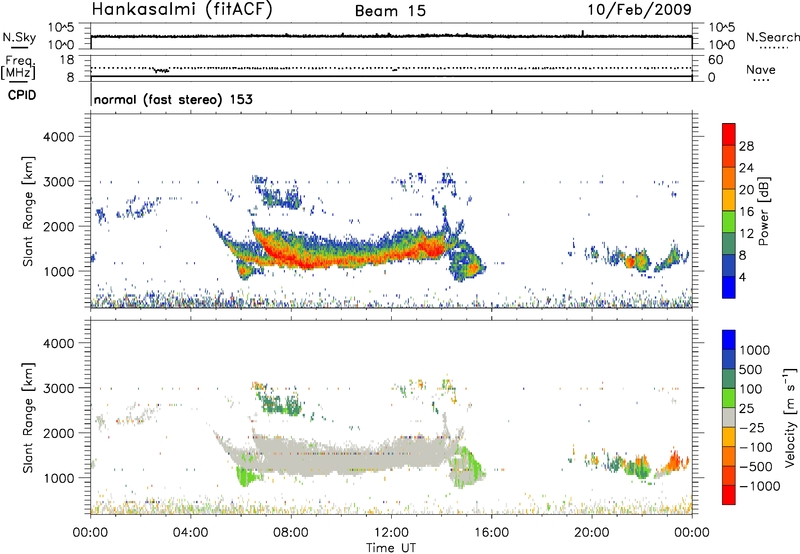Click the '-1000' label on Velocity colorbar
Screen dimensions: 800x554
(x=760, y=486)
